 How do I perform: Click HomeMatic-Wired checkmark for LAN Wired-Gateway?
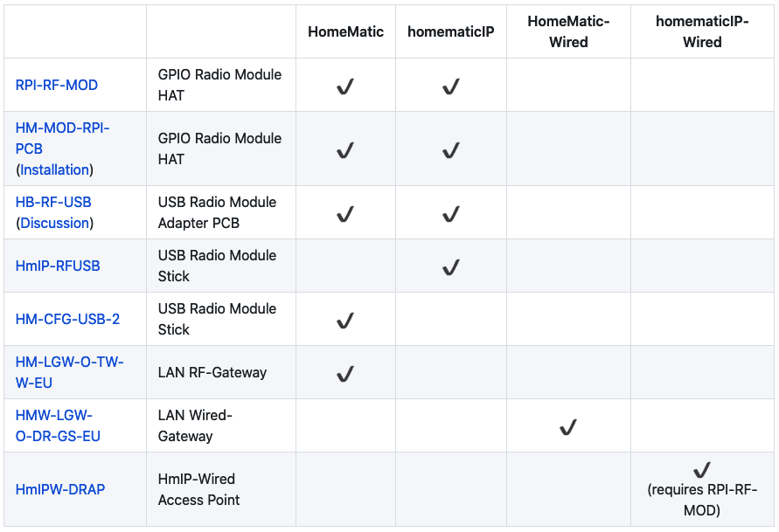coord(568,427)
